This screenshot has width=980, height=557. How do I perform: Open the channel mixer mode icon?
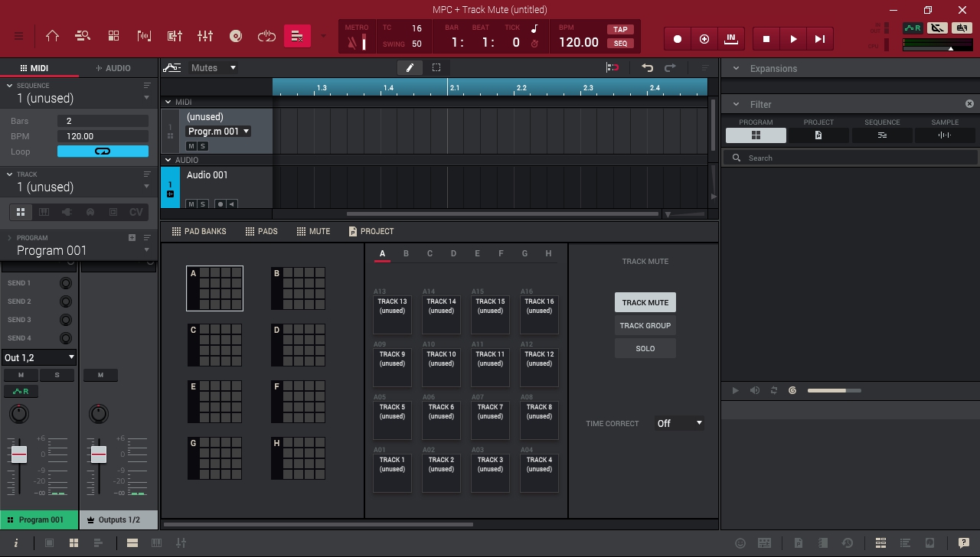pyautogui.click(x=175, y=36)
